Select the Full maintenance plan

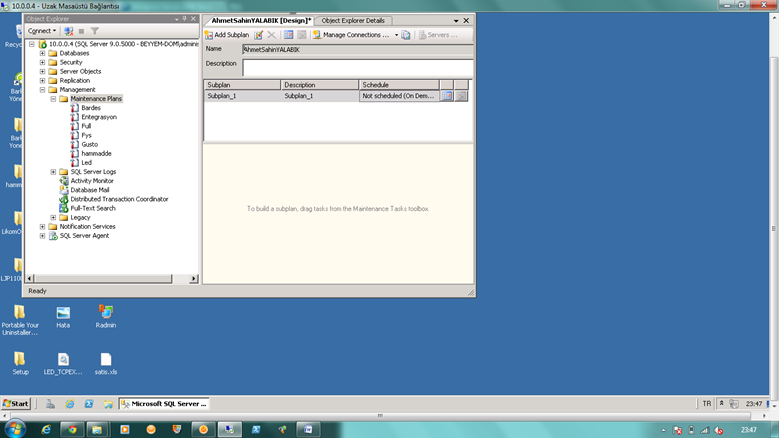(86, 126)
